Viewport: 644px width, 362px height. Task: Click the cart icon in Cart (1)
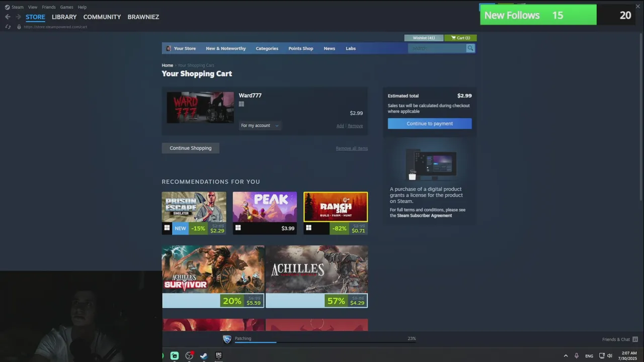(453, 38)
